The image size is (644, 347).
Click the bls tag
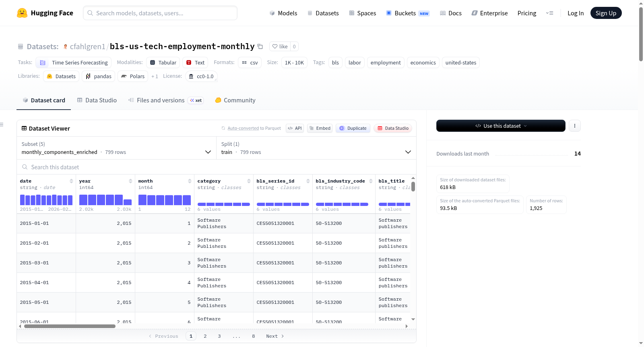tap(335, 62)
